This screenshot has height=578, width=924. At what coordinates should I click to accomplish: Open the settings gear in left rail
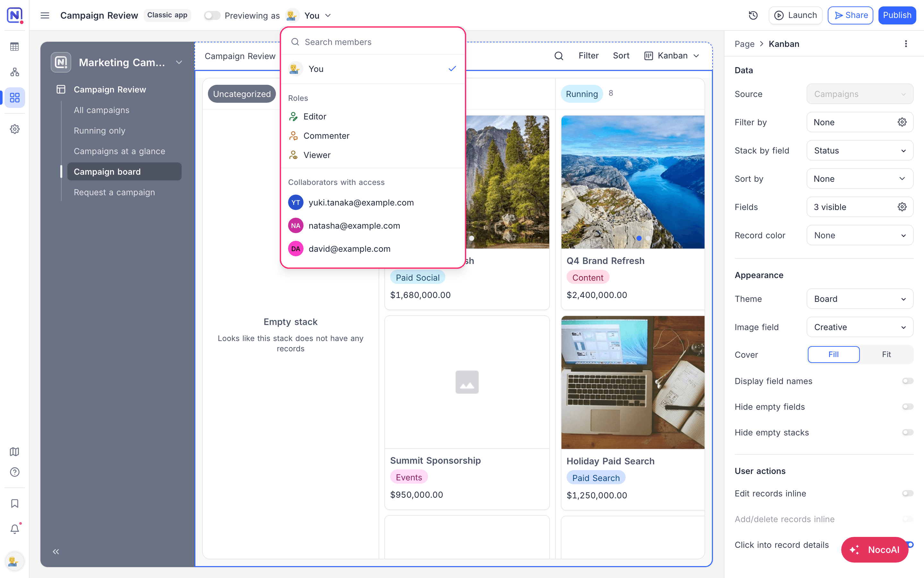tap(14, 129)
